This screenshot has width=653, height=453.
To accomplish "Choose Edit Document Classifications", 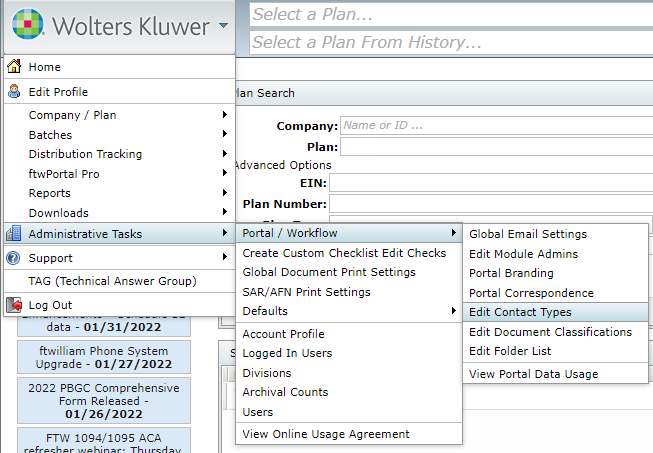I will [x=556, y=332].
